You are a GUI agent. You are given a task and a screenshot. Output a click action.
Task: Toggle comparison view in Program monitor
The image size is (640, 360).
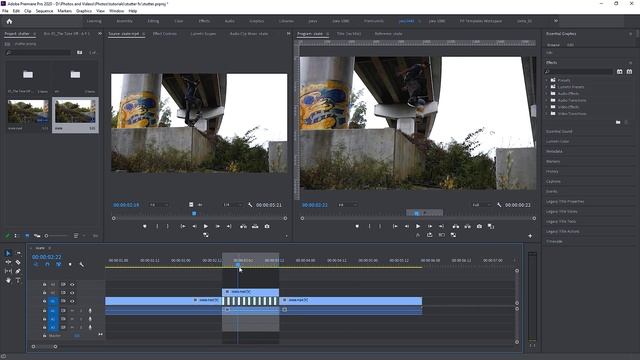tap(491, 226)
